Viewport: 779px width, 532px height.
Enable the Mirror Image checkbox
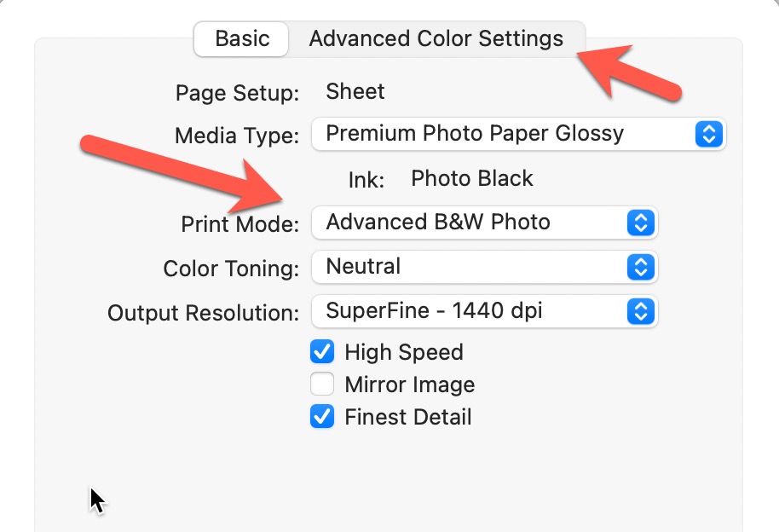[x=322, y=385]
